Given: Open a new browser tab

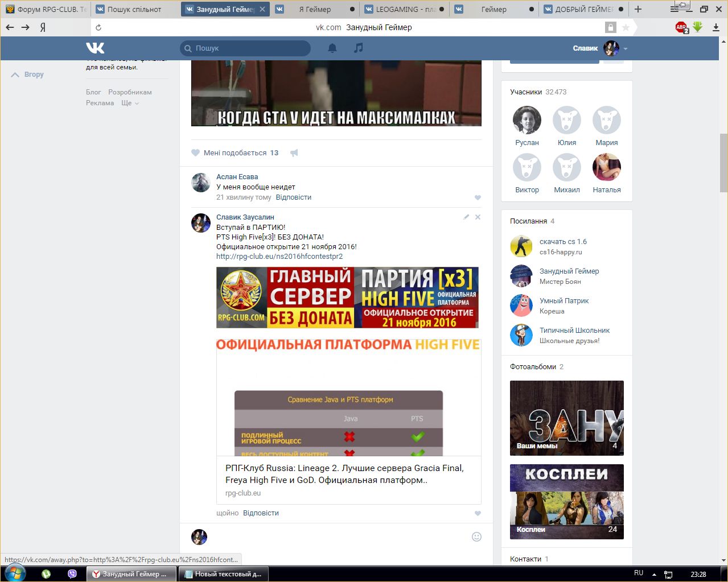Looking at the screenshot, I should 638,9.
